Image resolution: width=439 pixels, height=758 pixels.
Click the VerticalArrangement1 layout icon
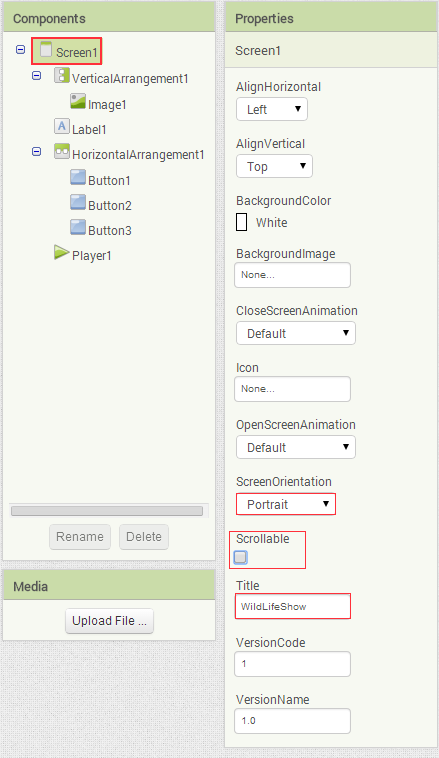coord(61,75)
